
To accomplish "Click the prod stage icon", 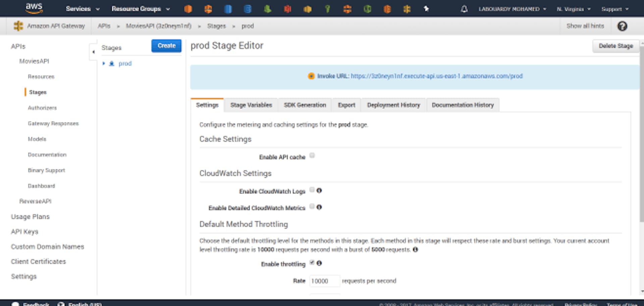I will pos(112,63).
